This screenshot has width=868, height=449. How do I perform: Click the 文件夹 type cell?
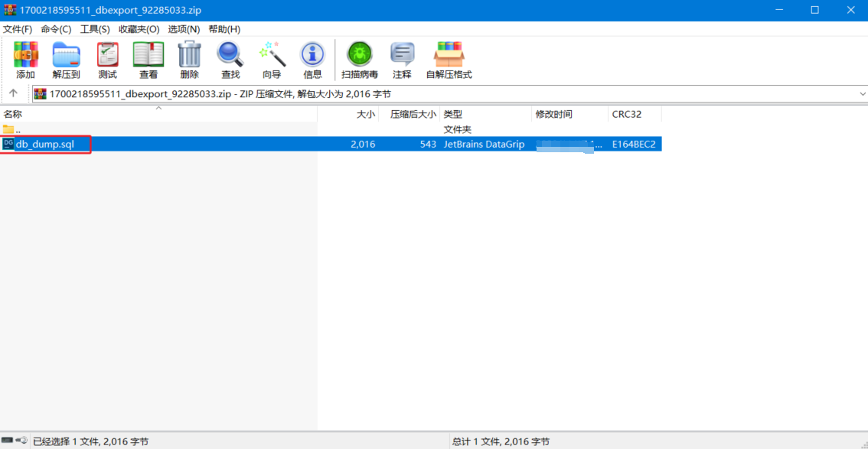coord(457,129)
